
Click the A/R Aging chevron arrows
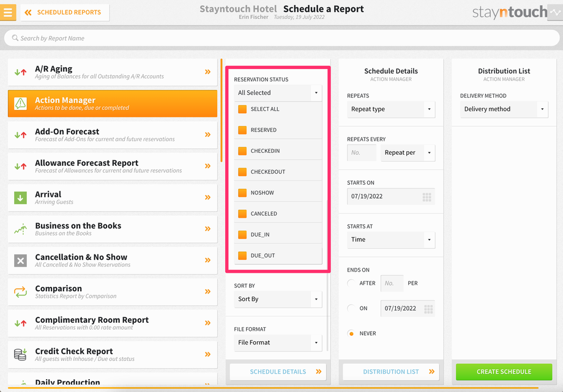click(207, 72)
